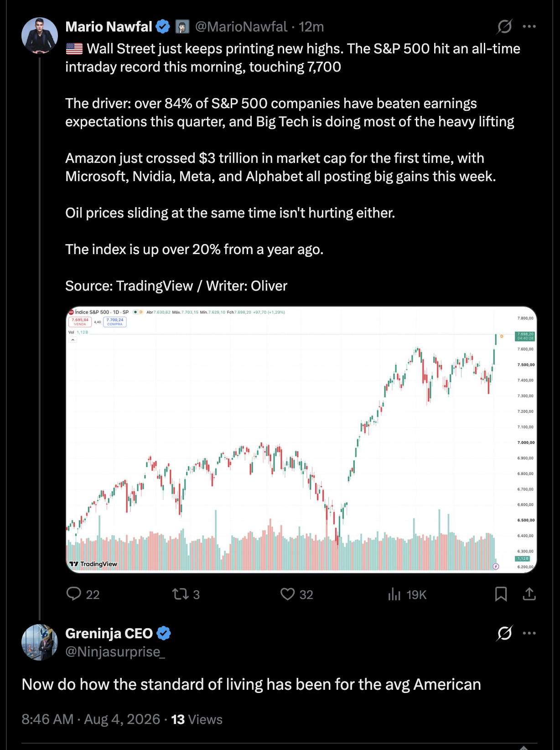Open the 12m timestamp of the post
Image resolution: width=560 pixels, height=750 pixels.
click(311, 26)
